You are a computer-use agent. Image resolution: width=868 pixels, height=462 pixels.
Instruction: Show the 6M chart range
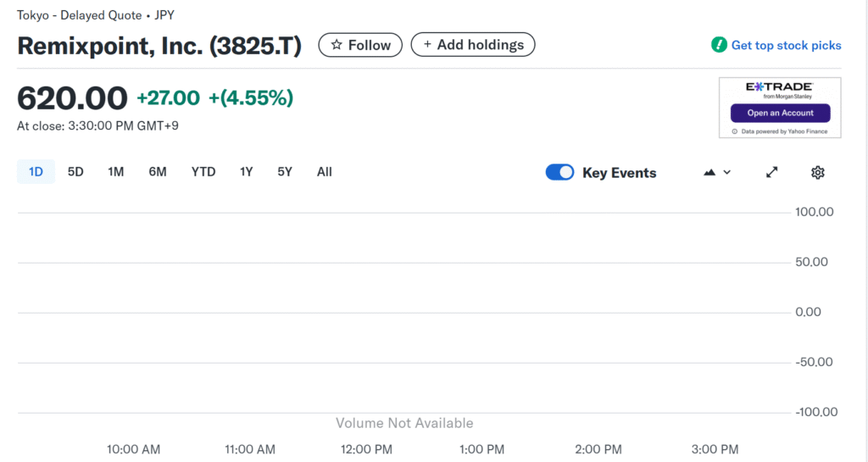pos(158,172)
